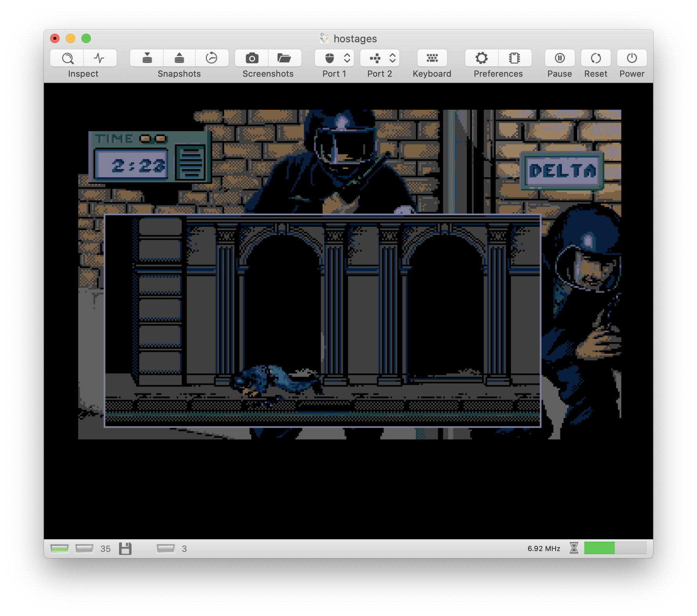Screen dimensions: 697x616
Task: Click the floppy disk save icon in status bar
Action: coord(125,549)
